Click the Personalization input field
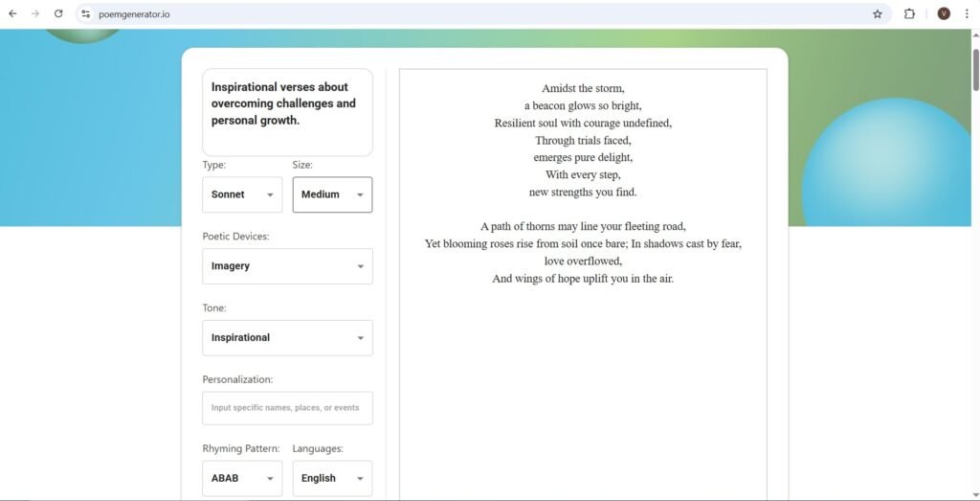 pos(287,408)
